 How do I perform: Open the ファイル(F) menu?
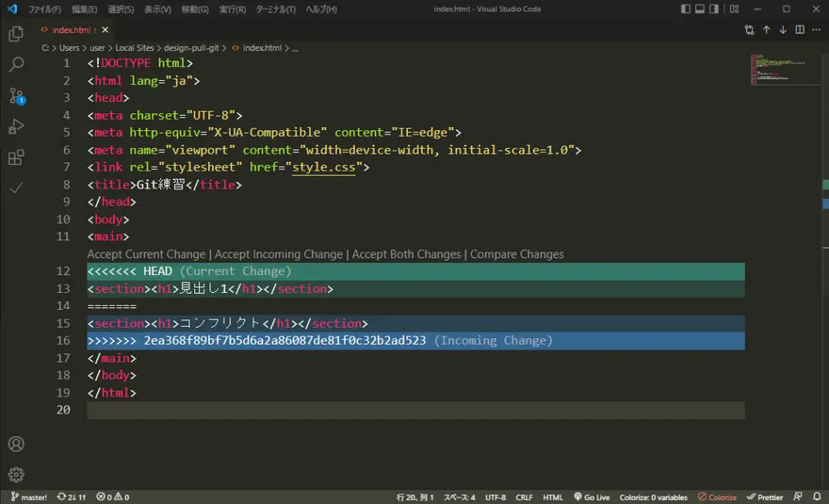tap(45, 9)
